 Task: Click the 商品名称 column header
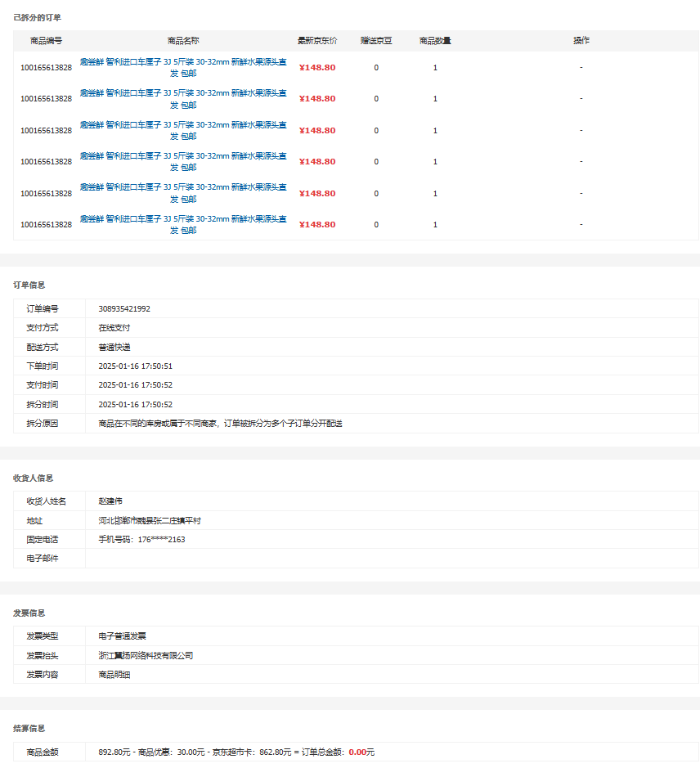click(183, 40)
